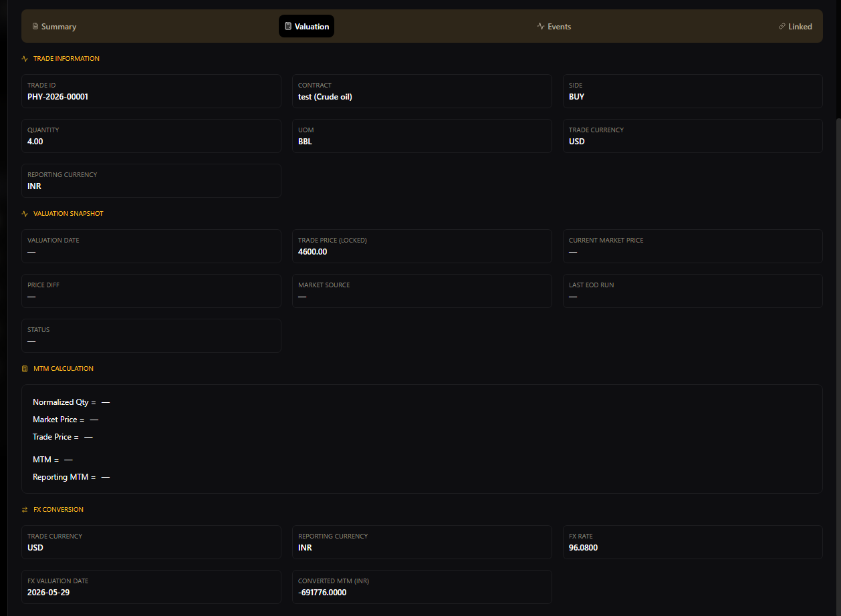Click the FX Conversion arrows icon
The height and width of the screenshot is (616, 841).
[x=25, y=510]
